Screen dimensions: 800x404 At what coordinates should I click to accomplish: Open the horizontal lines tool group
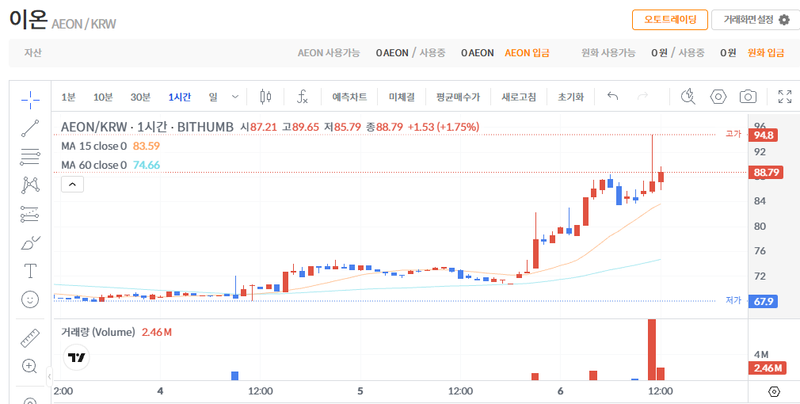[x=30, y=157]
